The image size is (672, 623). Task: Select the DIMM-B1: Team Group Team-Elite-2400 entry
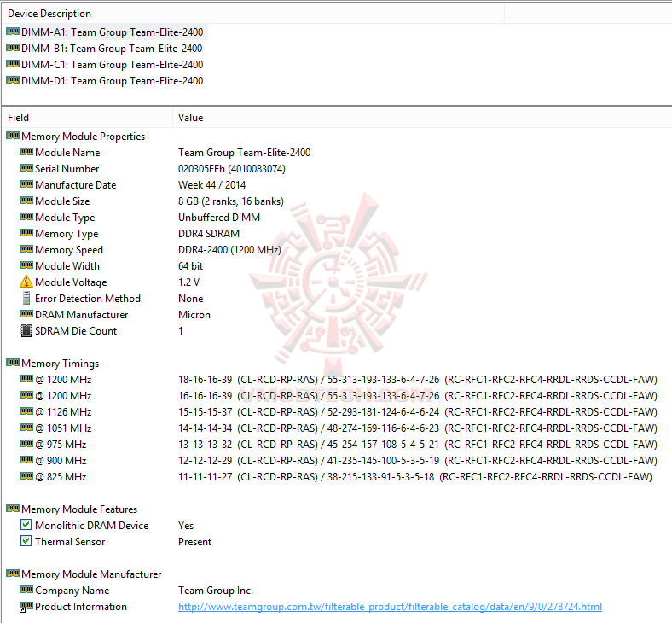tap(112, 49)
